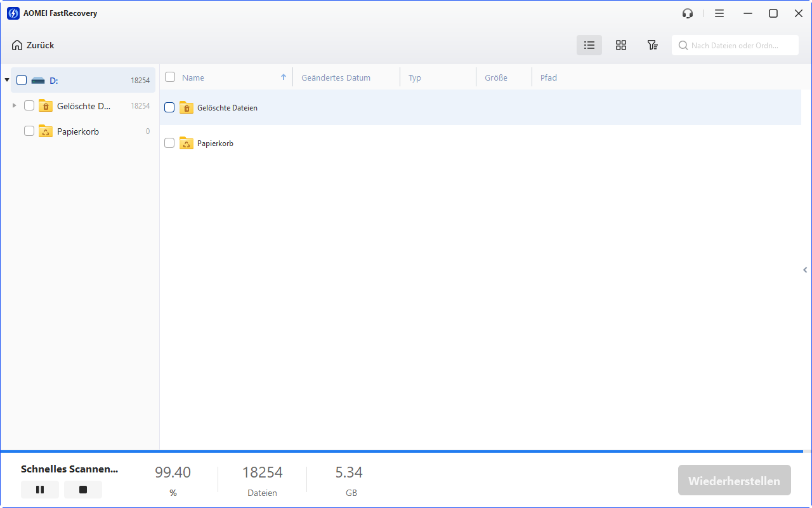
Task: Select Papierkorb in the sidebar tree
Action: tap(83, 131)
